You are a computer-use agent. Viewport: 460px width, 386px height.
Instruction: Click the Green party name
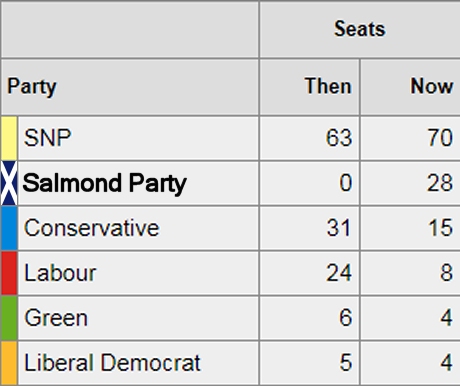(56, 318)
